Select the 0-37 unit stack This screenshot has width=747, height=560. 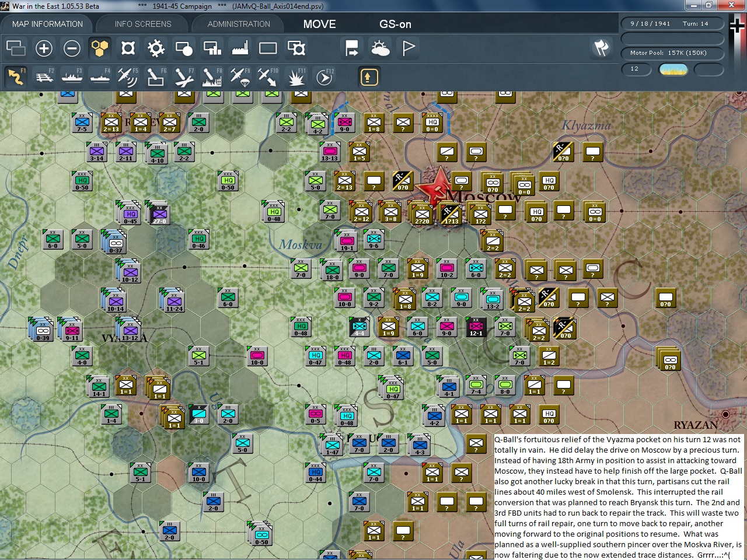(114, 242)
